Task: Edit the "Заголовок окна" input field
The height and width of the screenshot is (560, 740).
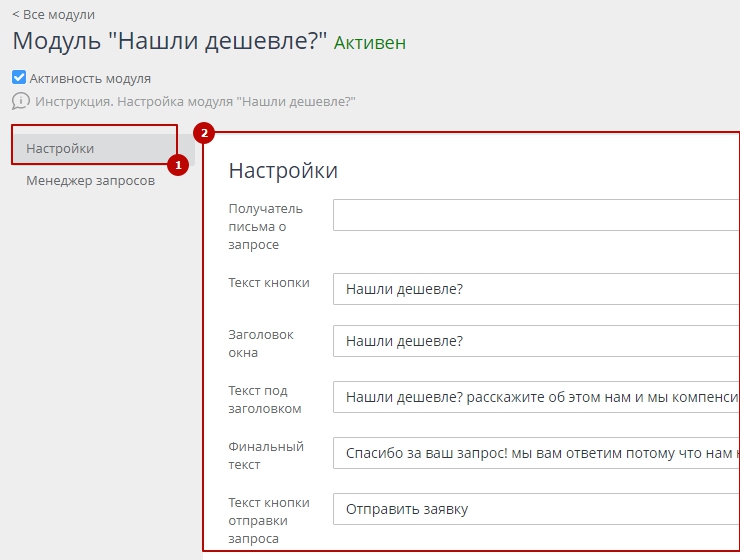Action: click(x=536, y=341)
